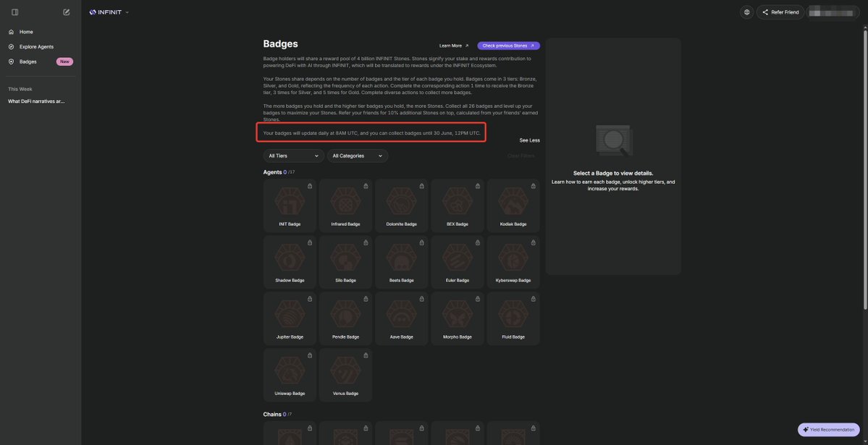The image size is (868, 445).
Task: Select the Venus Badge card
Action: pos(346,375)
